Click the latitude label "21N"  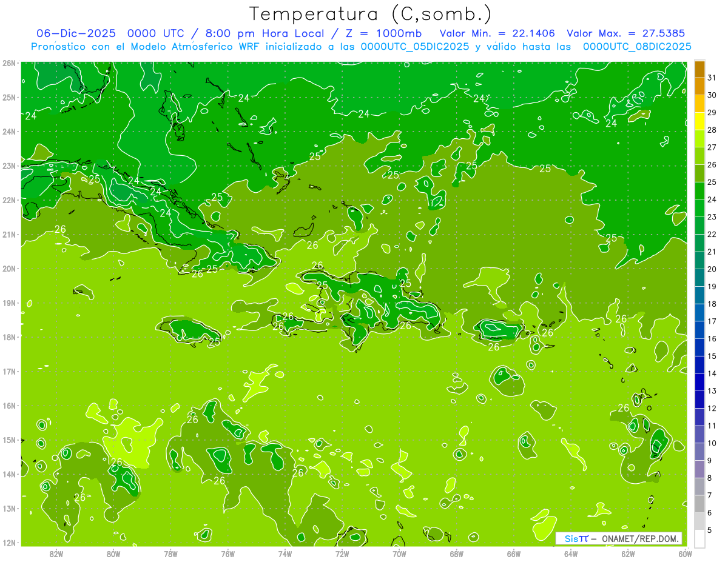(x=9, y=235)
